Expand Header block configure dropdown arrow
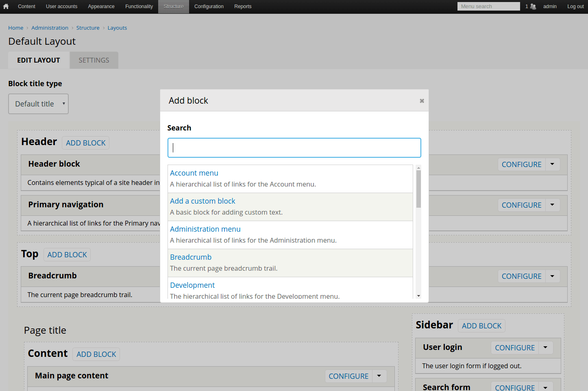 click(552, 164)
